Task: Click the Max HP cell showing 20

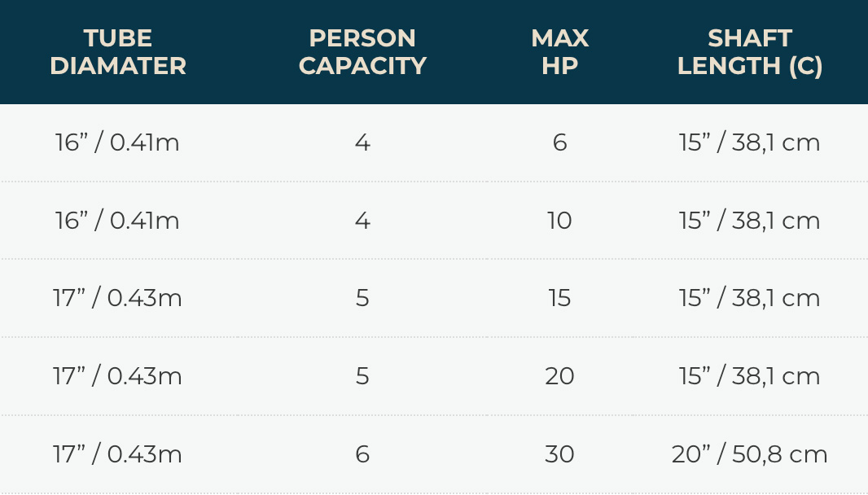Action: coord(559,376)
